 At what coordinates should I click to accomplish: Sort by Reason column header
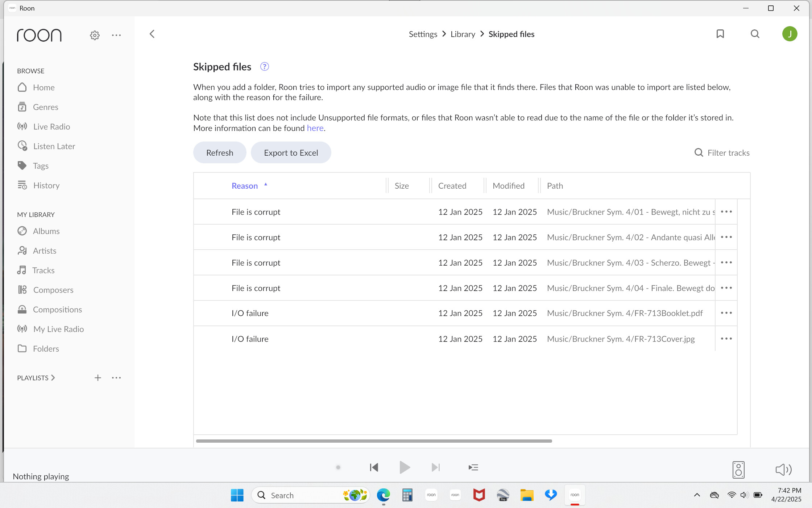pyautogui.click(x=245, y=186)
